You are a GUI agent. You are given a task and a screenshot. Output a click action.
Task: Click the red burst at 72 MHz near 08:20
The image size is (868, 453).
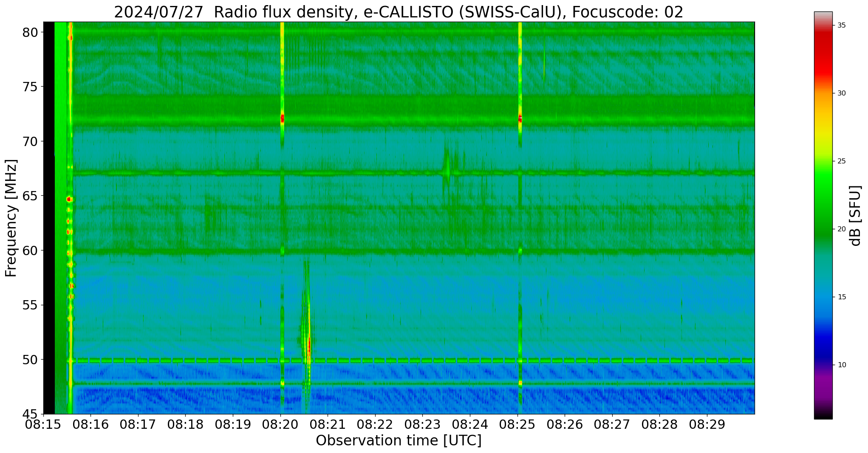[282, 118]
